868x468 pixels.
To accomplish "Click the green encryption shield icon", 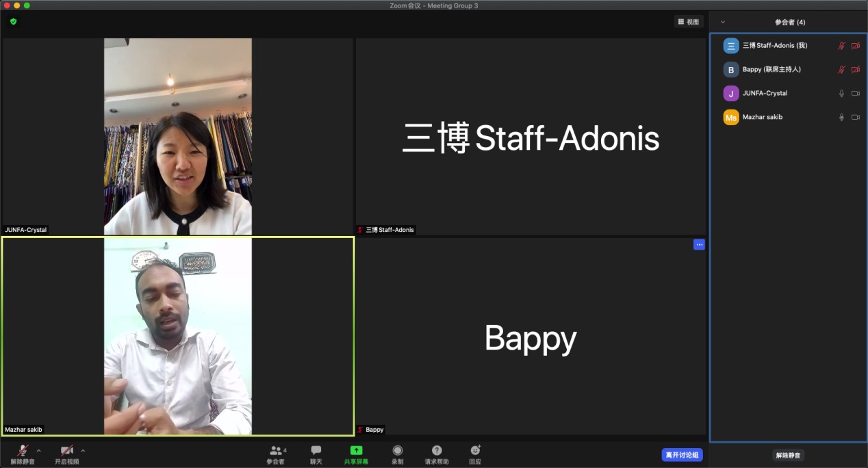I will pos(13,22).
